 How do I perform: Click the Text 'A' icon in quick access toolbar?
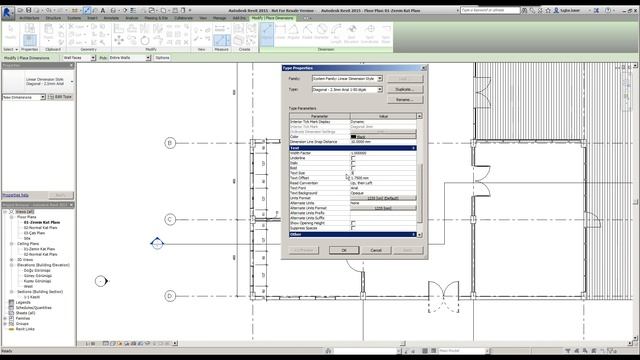click(x=102, y=10)
